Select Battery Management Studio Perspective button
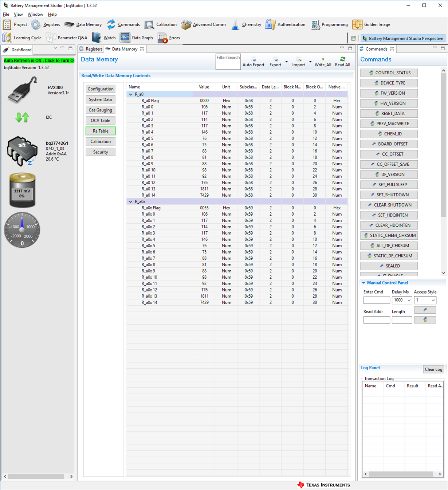 click(403, 38)
